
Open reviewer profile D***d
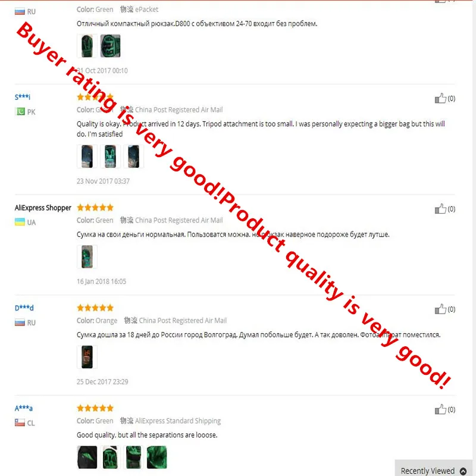pos(24,308)
